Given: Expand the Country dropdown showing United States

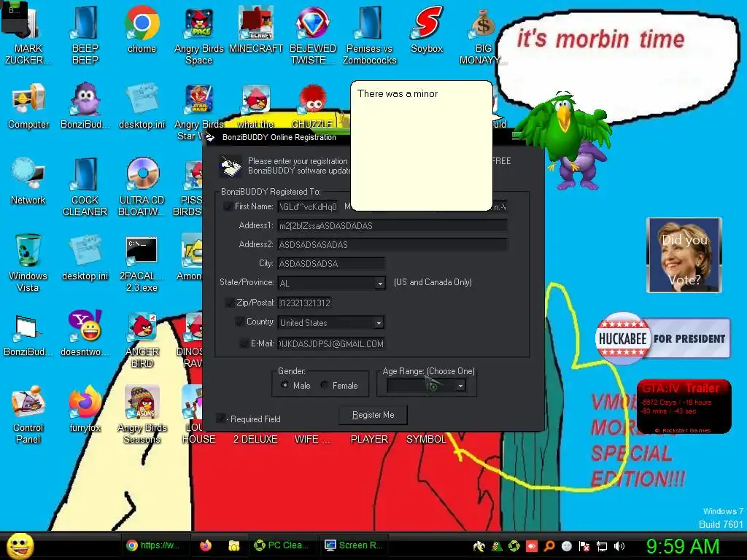Looking at the screenshot, I should click(x=379, y=323).
